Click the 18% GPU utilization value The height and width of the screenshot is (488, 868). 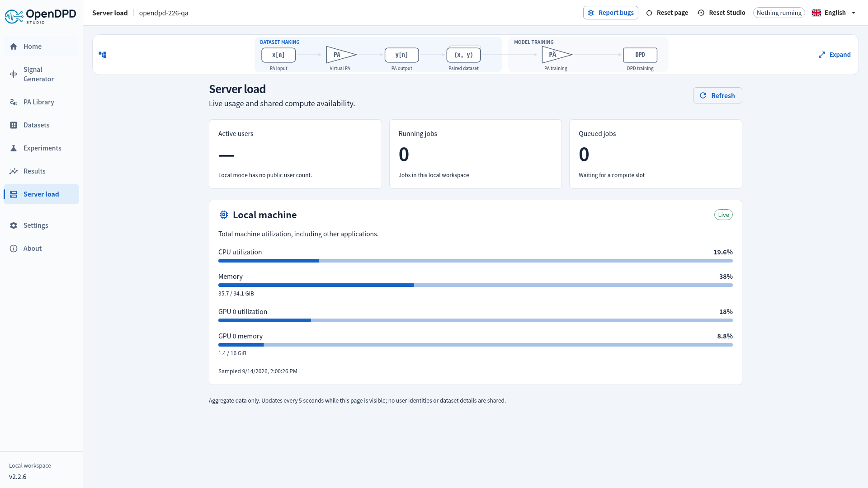[x=726, y=312]
